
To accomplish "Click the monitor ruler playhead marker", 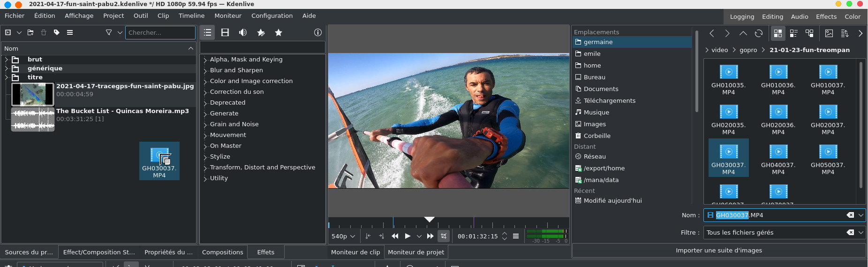I will (x=430, y=220).
